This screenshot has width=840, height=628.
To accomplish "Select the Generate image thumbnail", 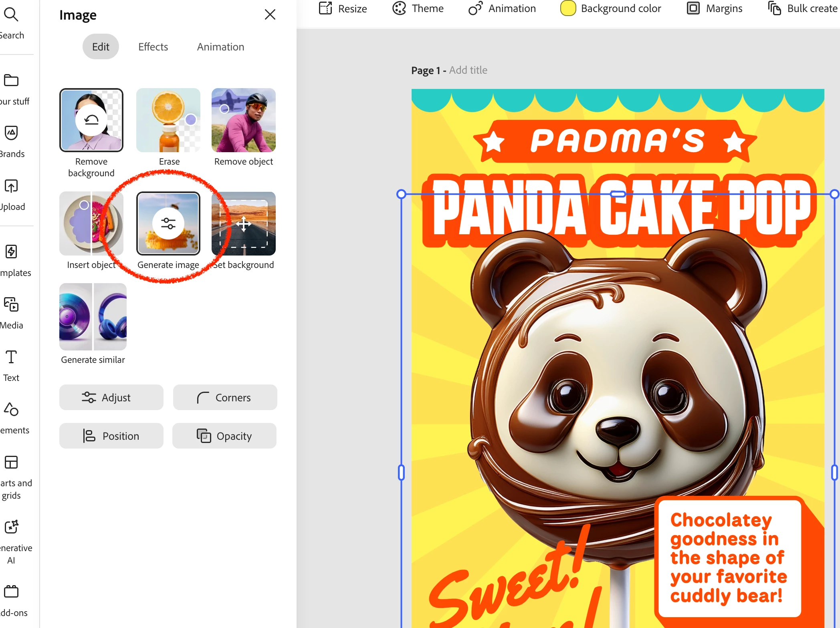I will click(168, 223).
